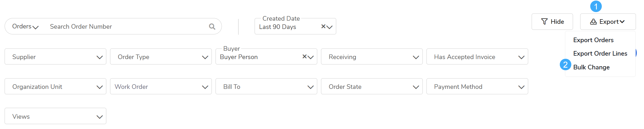Clear the Created Date filter
This screenshot has width=644, height=129.
tap(323, 26)
